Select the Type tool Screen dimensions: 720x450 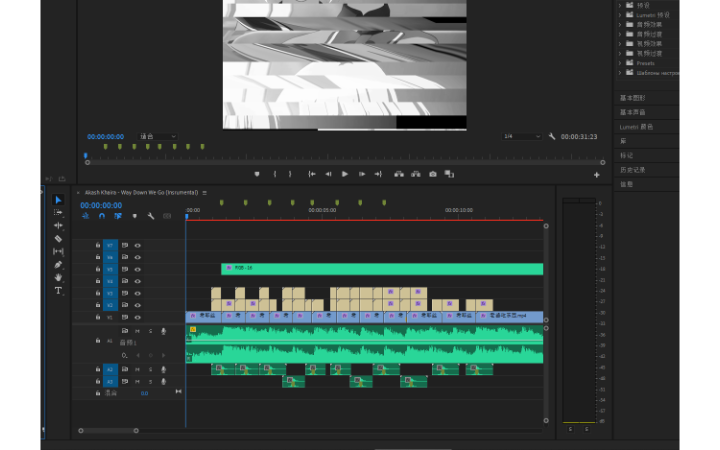pos(58,291)
